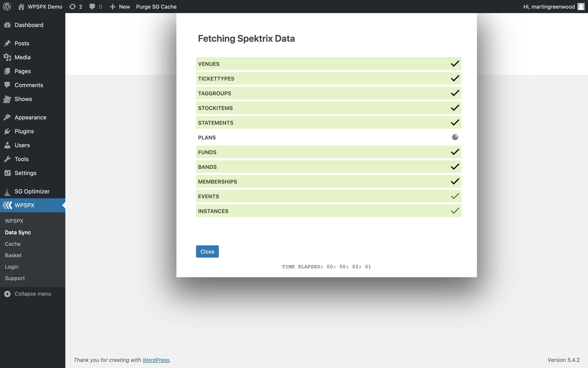
Task: Select the Data Sync submenu item
Action: [18, 232]
